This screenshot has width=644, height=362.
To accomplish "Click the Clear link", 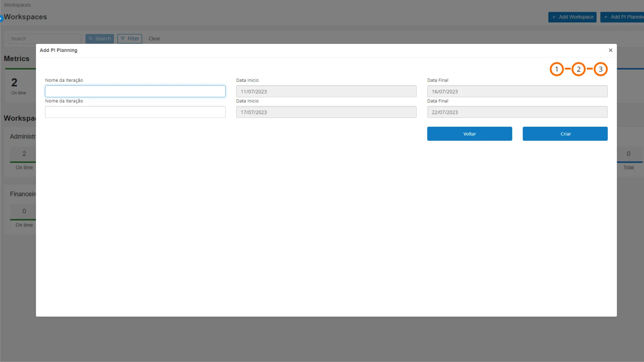I will [154, 39].
